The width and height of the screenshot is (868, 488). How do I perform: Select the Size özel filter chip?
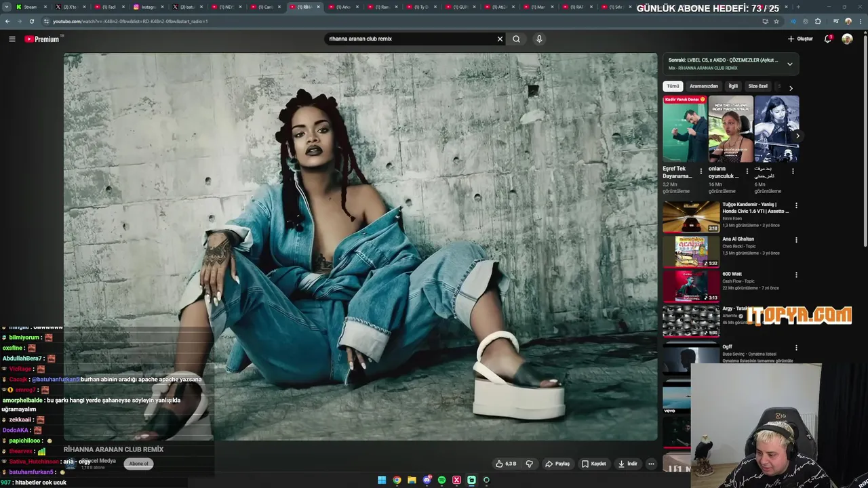point(757,86)
